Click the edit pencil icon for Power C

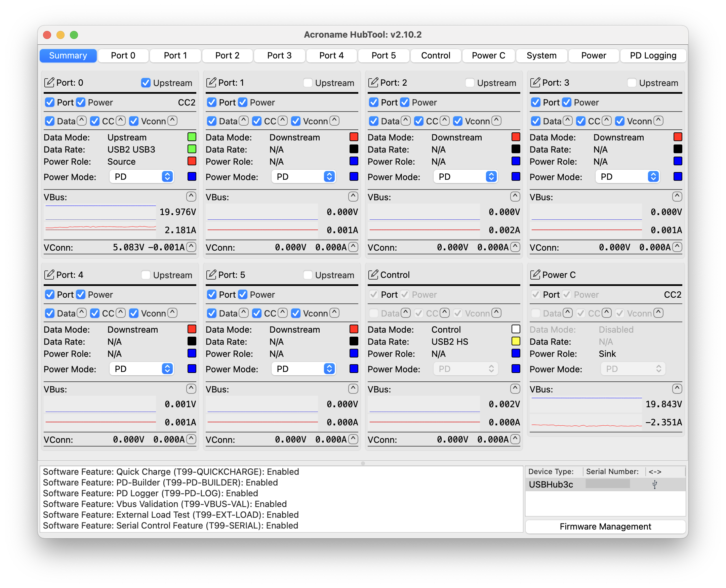pyautogui.click(x=535, y=275)
